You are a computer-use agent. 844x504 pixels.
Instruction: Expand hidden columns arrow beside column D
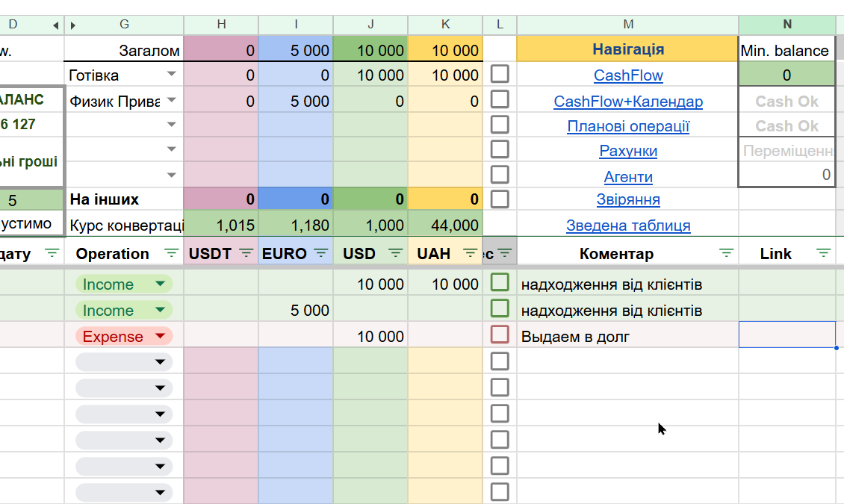click(55, 25)
